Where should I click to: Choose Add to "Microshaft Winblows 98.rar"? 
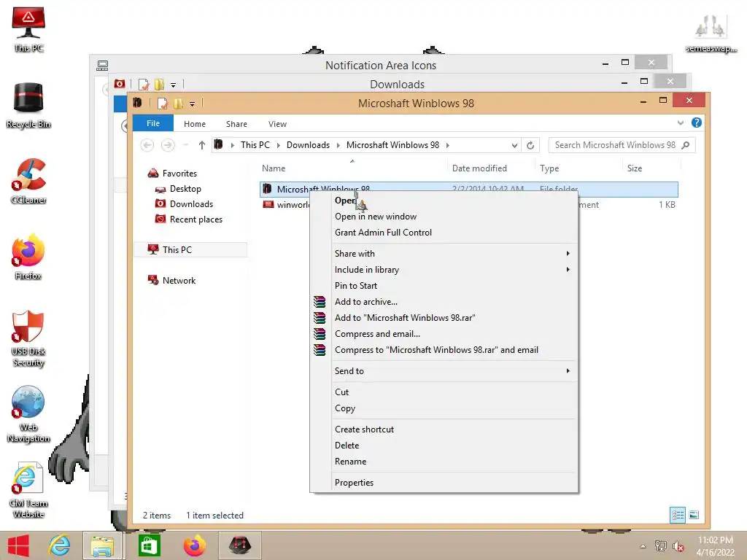click(x=444, y=318)
